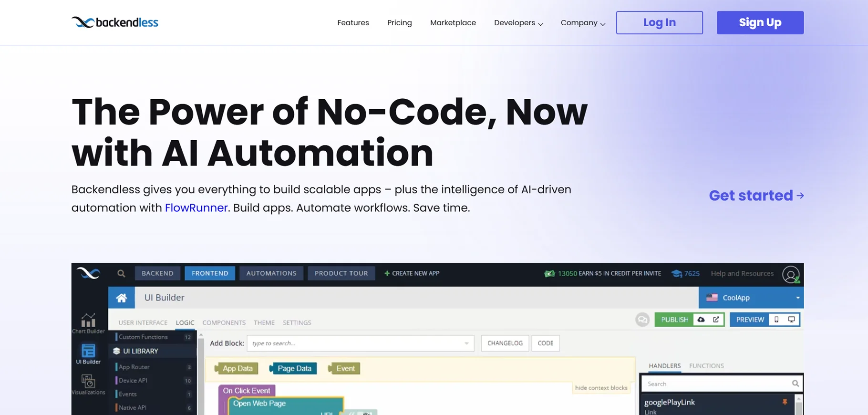Click the Log In button
The image size is (868, 415).
point(660,22)
